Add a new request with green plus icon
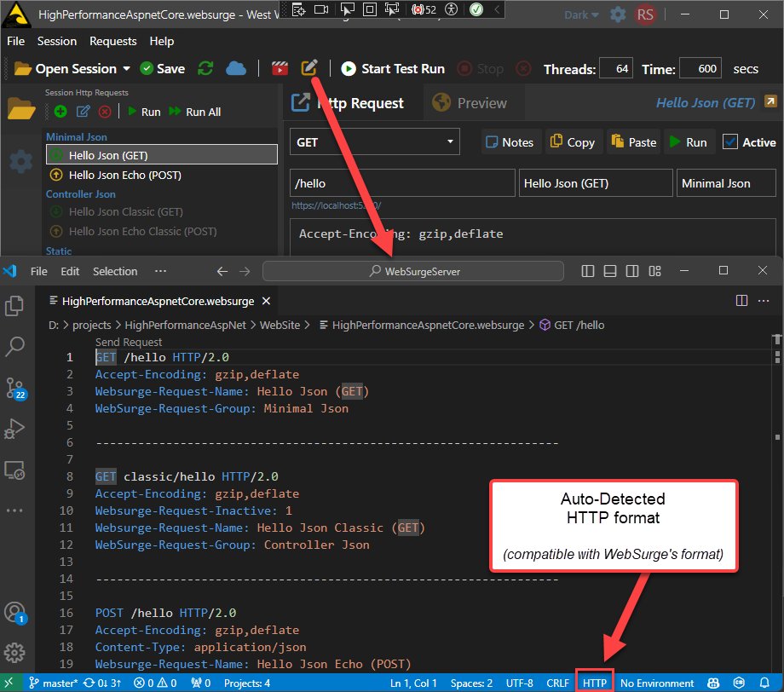Viewport: 784px width, 692px height. [x=61, y=112]
